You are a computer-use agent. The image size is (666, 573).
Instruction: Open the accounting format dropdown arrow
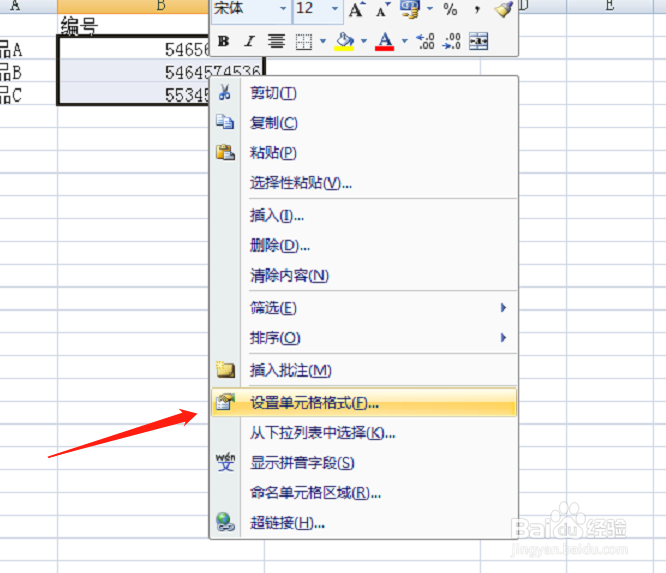pyautogui.click(x=430, y=8)
